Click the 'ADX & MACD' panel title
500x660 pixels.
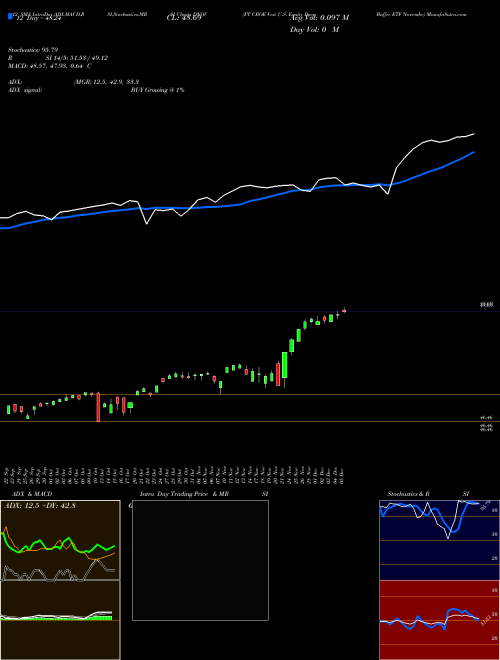coord(32,494)
